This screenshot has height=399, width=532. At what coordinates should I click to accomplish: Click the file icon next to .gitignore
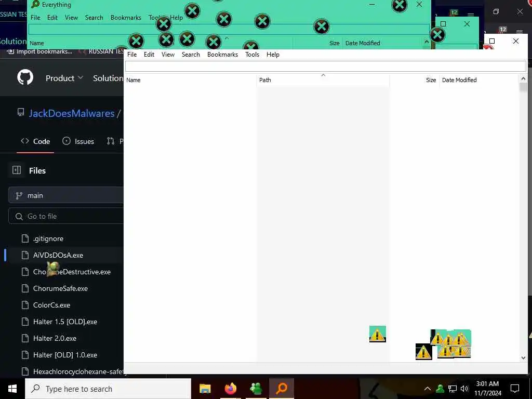click(x=25, y=238)
